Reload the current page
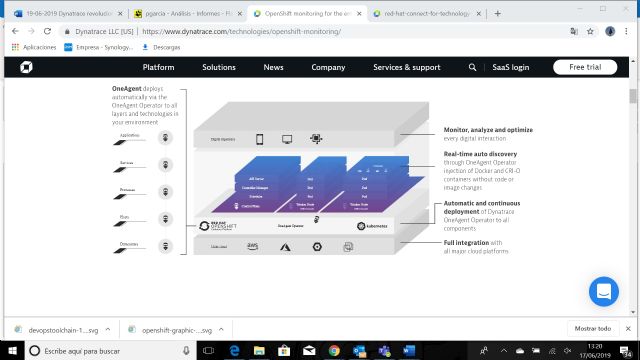 coord(47,31)
